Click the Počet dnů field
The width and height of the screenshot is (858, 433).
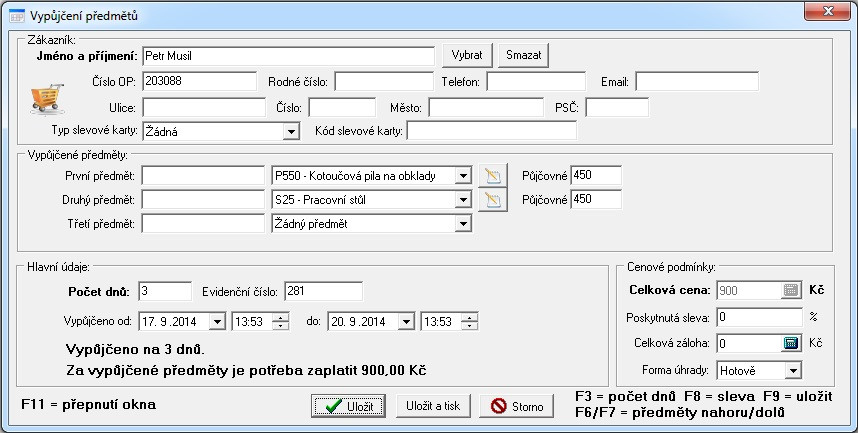(x=165, y=291)
